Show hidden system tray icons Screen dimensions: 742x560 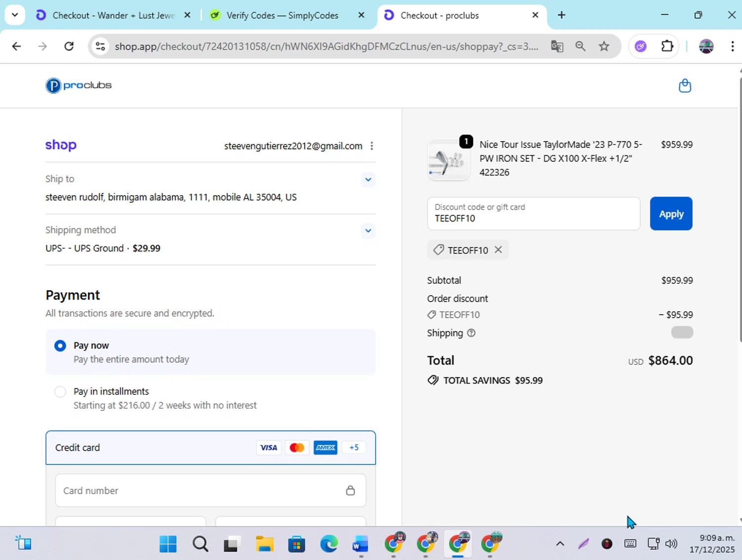click(560, 544)
